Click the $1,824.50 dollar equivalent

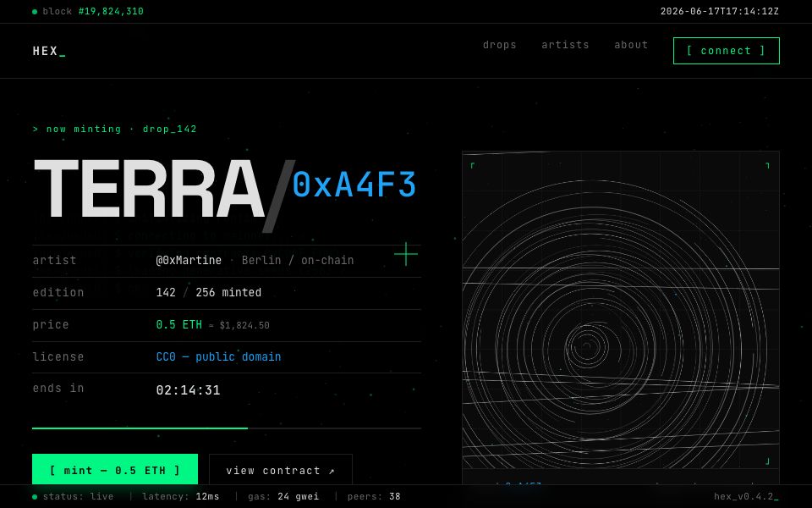[244, 325]
